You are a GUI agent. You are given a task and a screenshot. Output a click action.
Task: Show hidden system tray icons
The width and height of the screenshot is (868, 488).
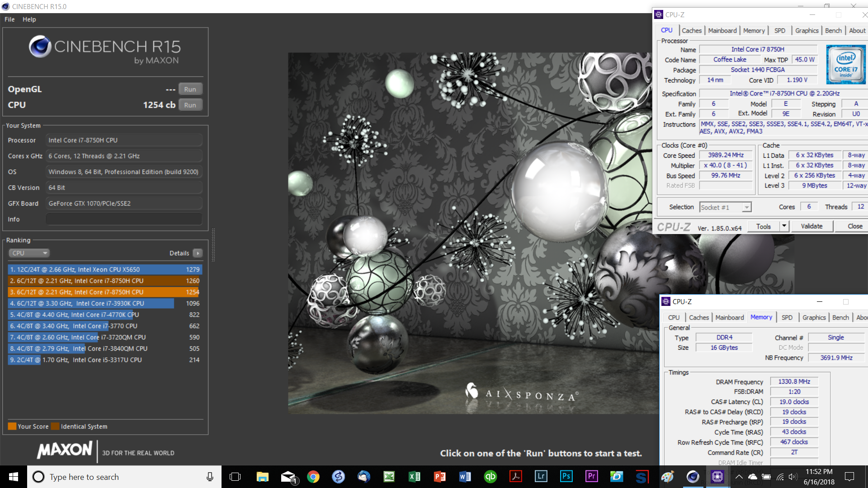[739, 477]
